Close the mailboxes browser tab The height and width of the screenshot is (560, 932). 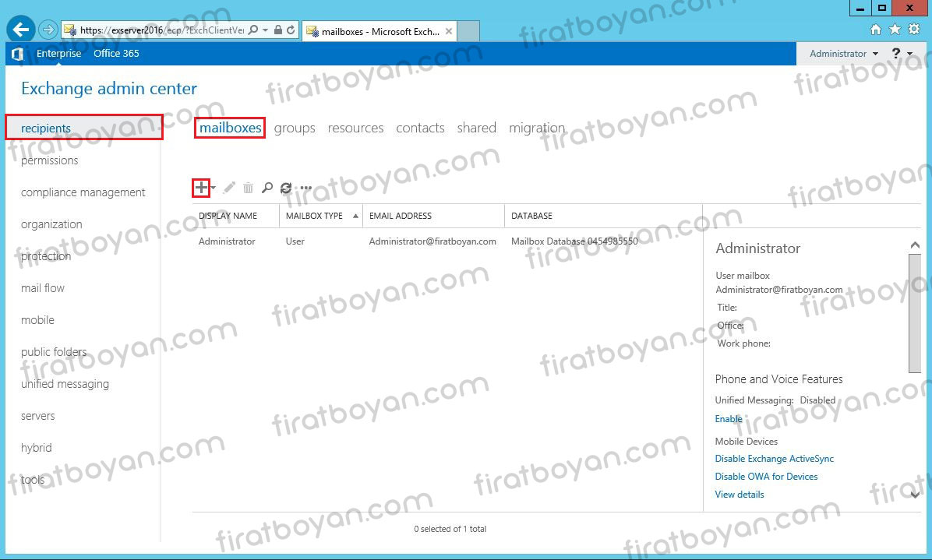click(449, 31)
